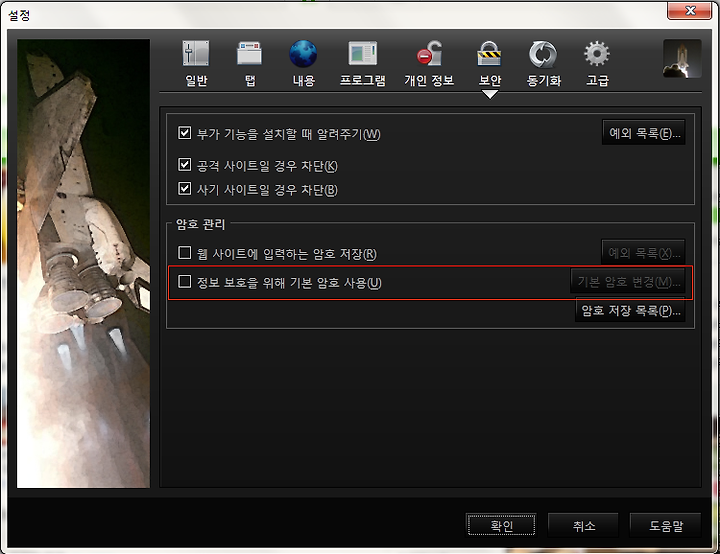Image resolution: width=720 pixels, height=554 pixels.
Task: Select the 내용 (Content) globe icon
Action: tap(303, 63)
